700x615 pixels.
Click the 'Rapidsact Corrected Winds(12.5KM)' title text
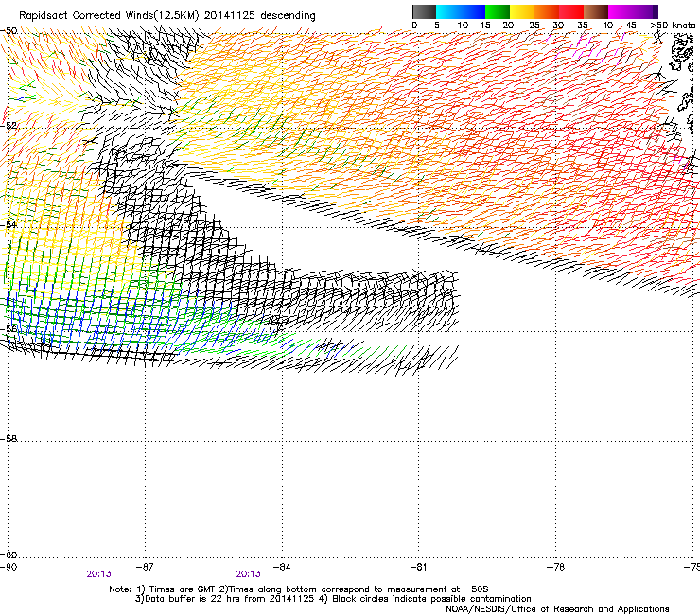(109, 16)
